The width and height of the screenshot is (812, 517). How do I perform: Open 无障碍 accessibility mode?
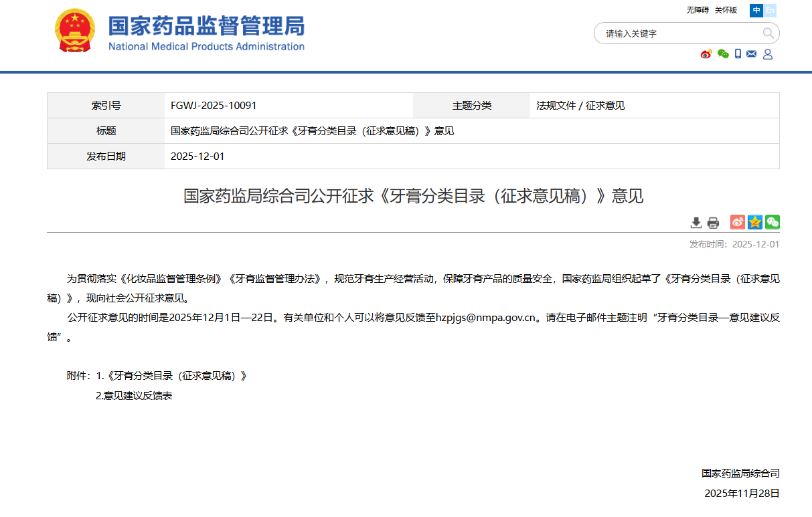(697, 10)
